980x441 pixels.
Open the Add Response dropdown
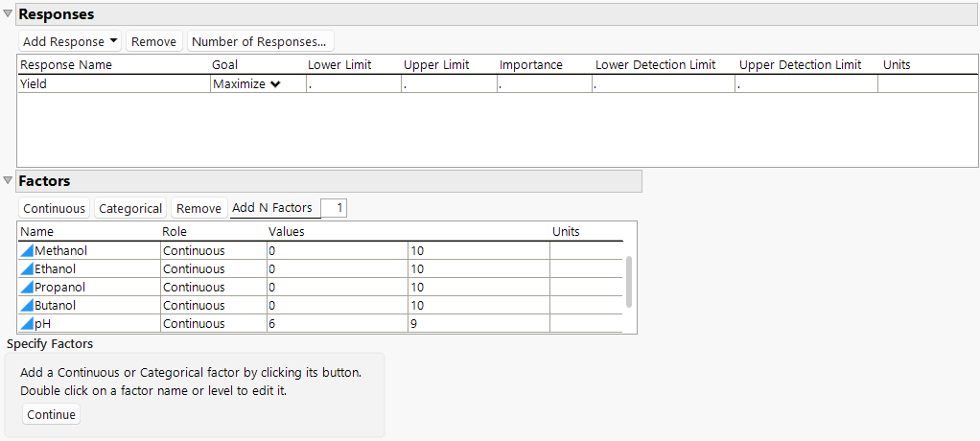70,42
